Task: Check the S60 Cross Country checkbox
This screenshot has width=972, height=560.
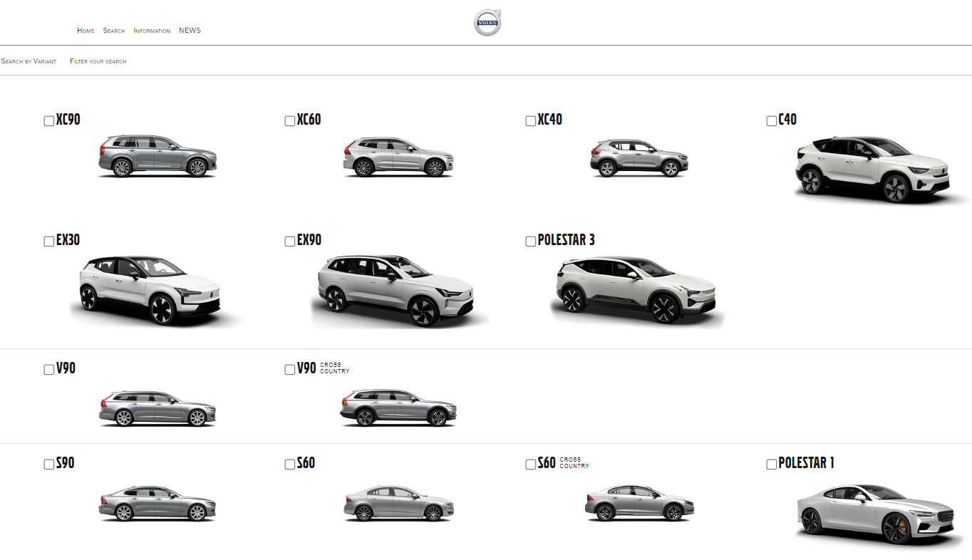Action: pos(531,465)
